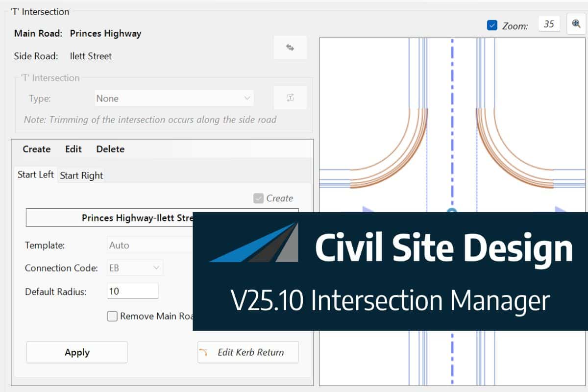Click the Template field showing Auto
Image resolution: width=588 pixels, height=392 pixels.
point(151,245)
